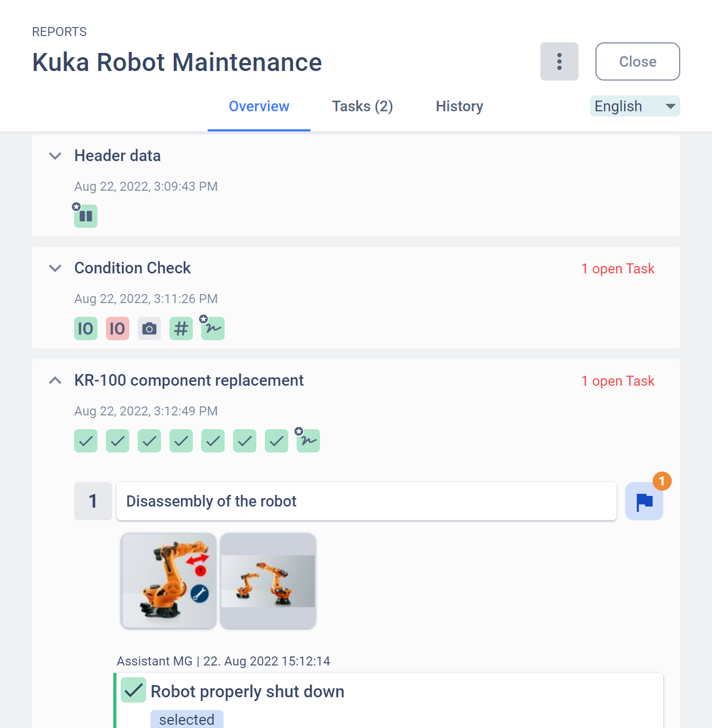712x728 pixels.
Task: Click the camera photo step icon
Action: tap(149, 329)
